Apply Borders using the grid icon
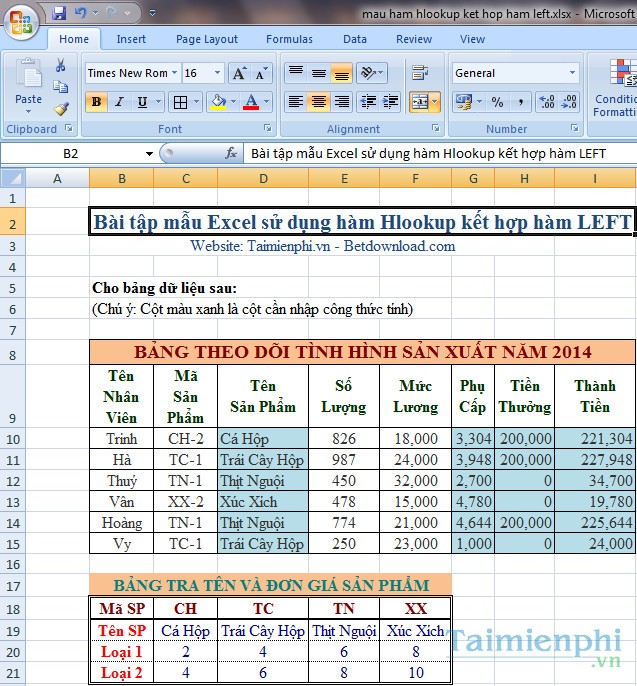Image resolution: width=637 pixels, height=686 pixels. click(180, 102)
